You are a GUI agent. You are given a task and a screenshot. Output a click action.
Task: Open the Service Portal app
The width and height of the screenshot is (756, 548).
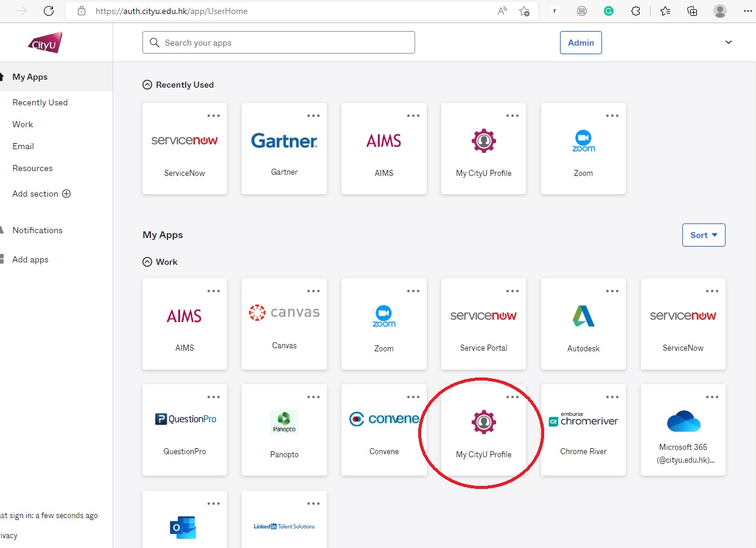(x=483, y=324)
